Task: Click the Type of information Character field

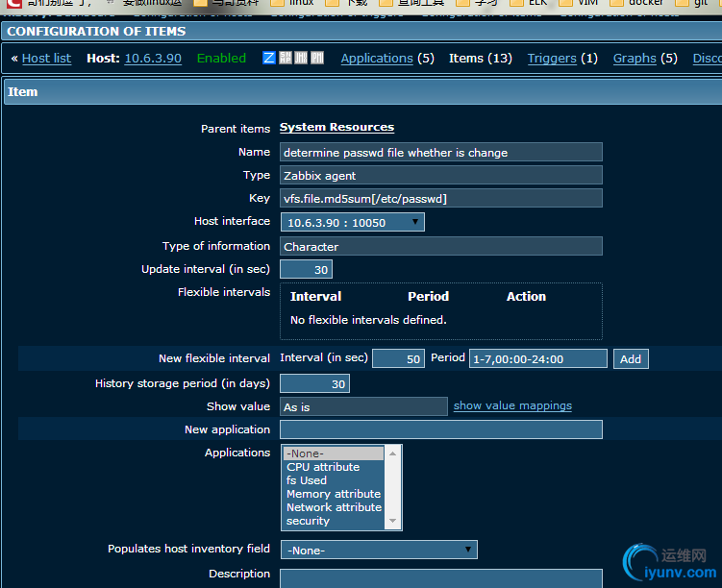Action: pyautogui.click(x=440, y=246)
